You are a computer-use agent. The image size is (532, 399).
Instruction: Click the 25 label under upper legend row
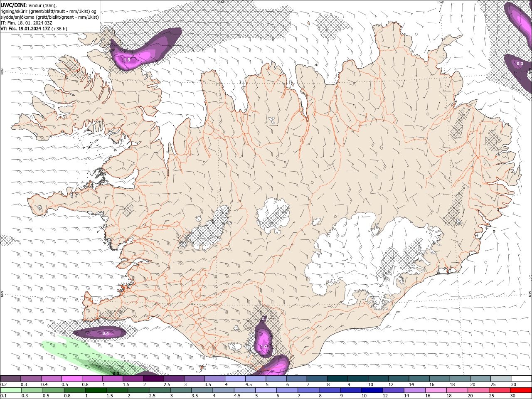[x=493, y=384]
